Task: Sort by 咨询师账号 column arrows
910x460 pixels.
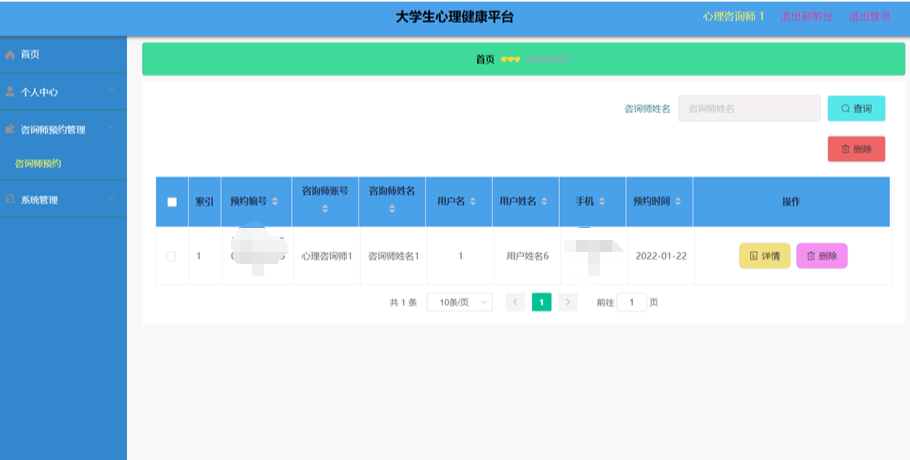Action: click(x=325, y=209)
